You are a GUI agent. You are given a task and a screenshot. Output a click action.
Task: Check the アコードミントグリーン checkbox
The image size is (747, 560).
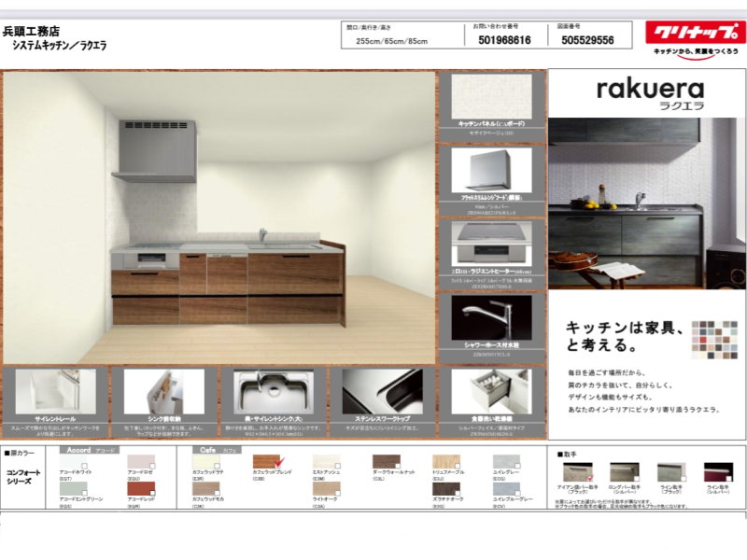(x=84, y=493)
